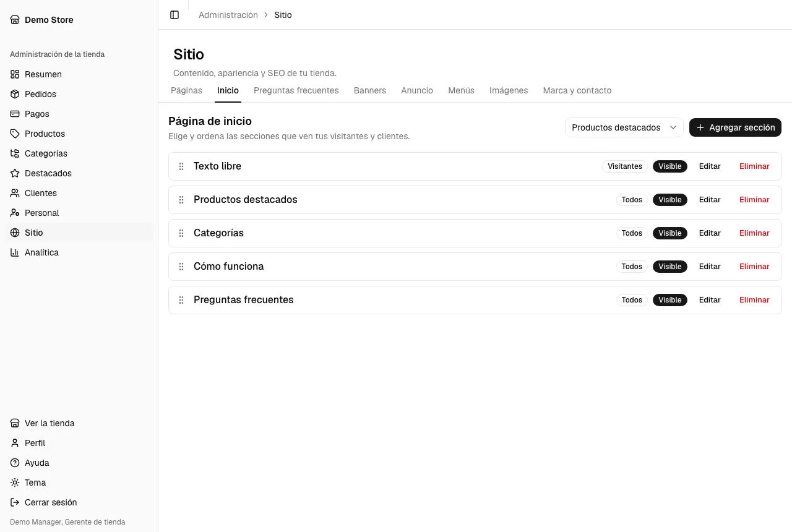Click the Tema sun icon
The width and height of the screenshot is (792, 532).
pos(15,483)
